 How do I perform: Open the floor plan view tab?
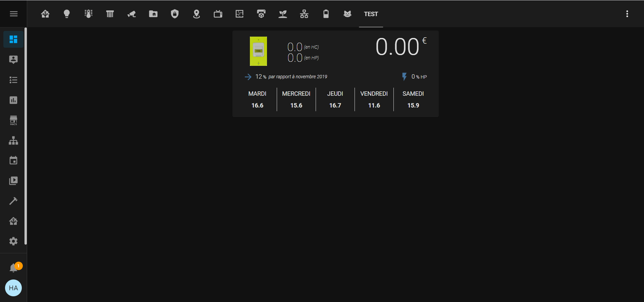239,14
